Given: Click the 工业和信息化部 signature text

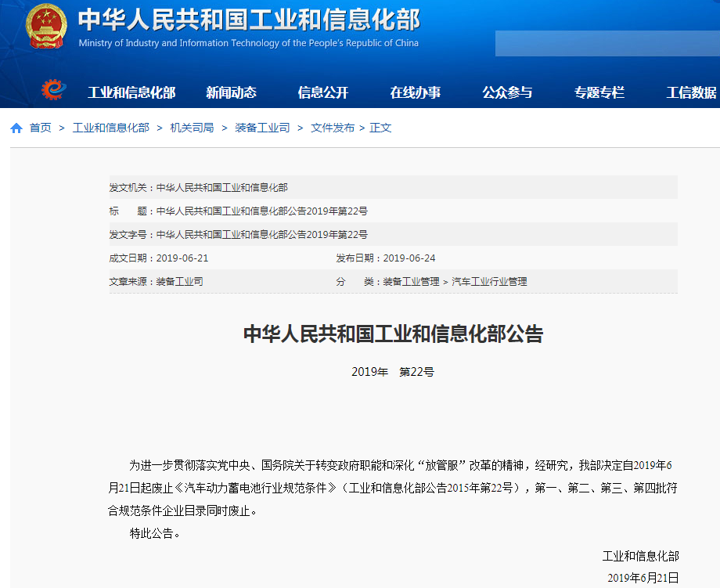Looking at the screenshot, I should (640, 557).
